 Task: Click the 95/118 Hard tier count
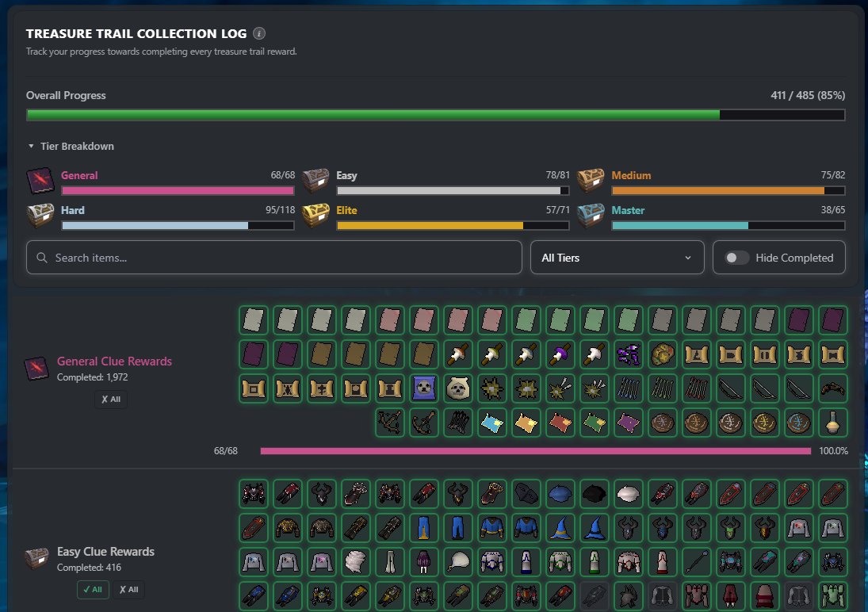click(280, 210)
